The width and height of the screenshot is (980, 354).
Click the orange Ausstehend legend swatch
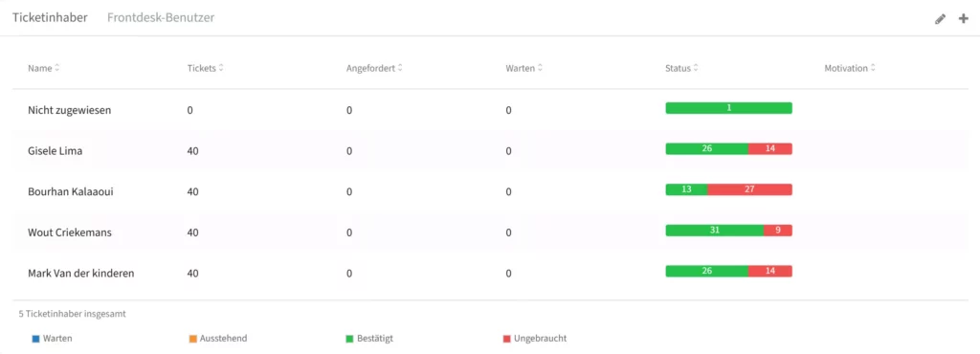(x=192, y=339)
